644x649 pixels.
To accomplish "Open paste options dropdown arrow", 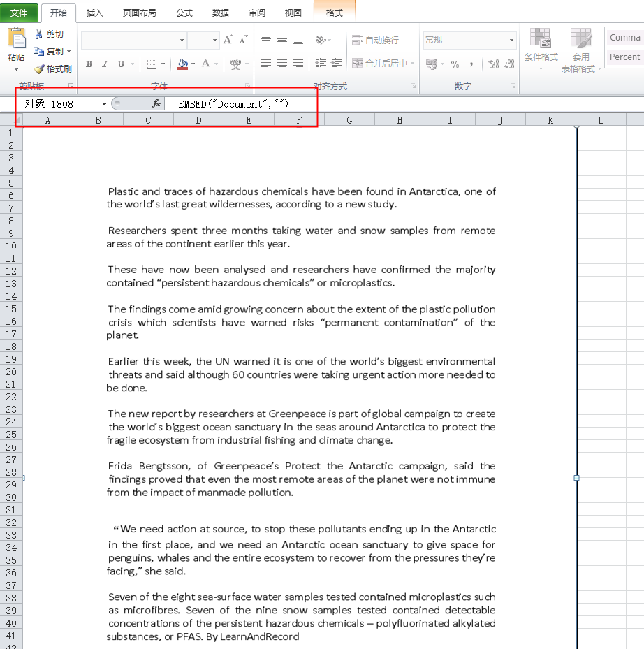I will [x=17, y=69].
